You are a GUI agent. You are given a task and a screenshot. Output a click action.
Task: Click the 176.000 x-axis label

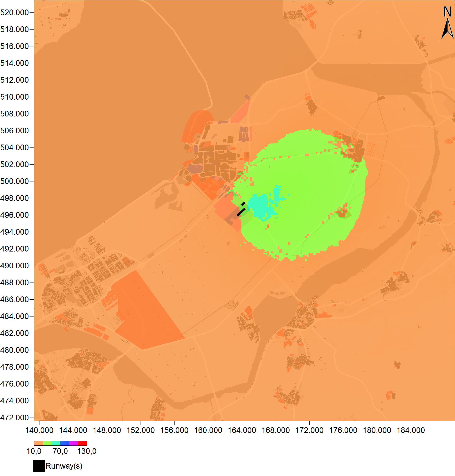[343, 430]
